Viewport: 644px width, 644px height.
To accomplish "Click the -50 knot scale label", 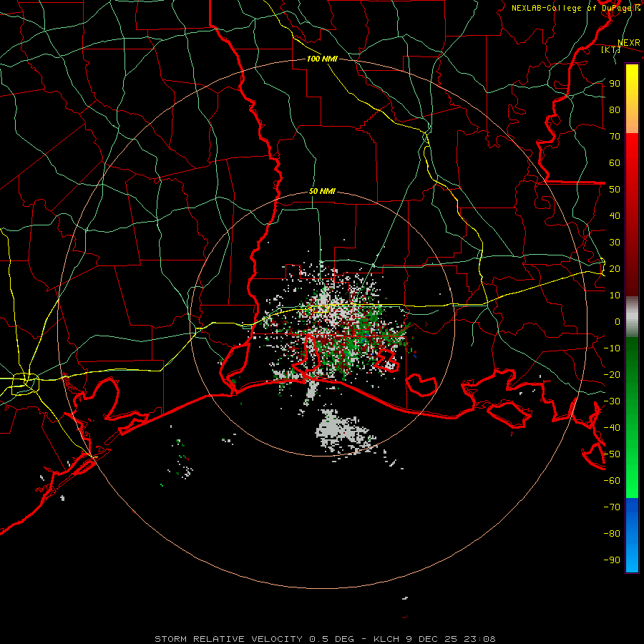I will (x=612, y=454).
